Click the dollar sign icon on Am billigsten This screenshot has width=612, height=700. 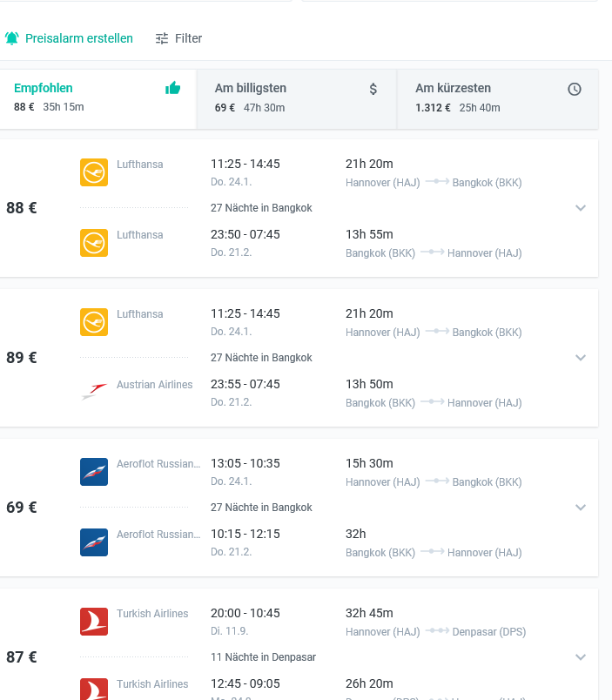pos(373,89)
